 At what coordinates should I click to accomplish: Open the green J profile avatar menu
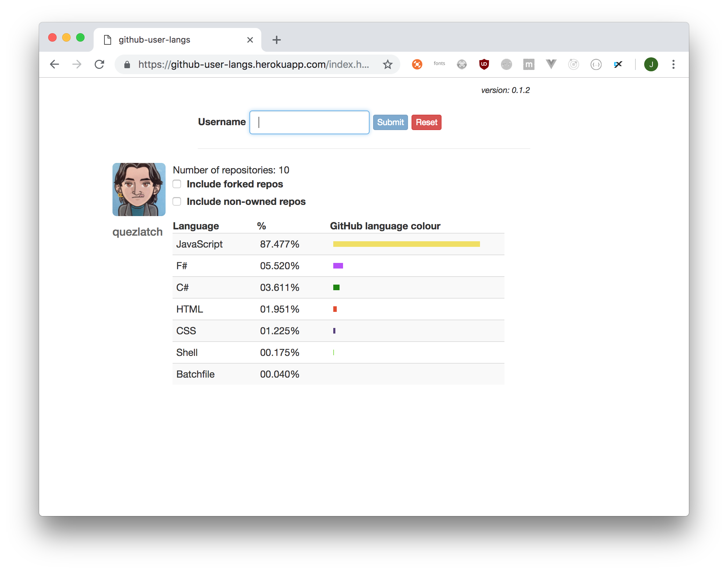pos(651,64)
